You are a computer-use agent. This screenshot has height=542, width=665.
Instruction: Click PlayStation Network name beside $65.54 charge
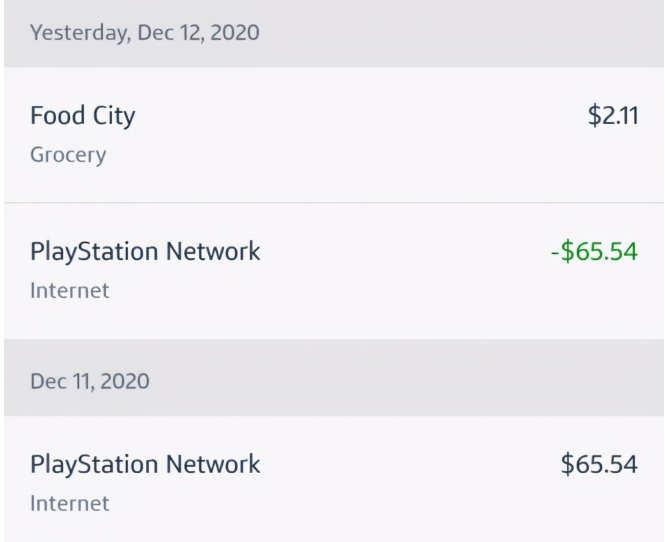click(146, 465)
